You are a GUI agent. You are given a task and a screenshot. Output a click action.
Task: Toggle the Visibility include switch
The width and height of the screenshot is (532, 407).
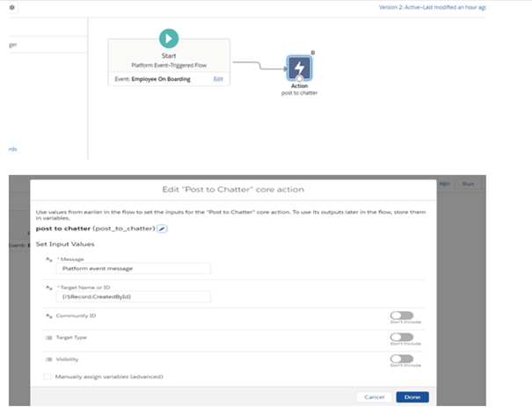(x=401, y=359)
